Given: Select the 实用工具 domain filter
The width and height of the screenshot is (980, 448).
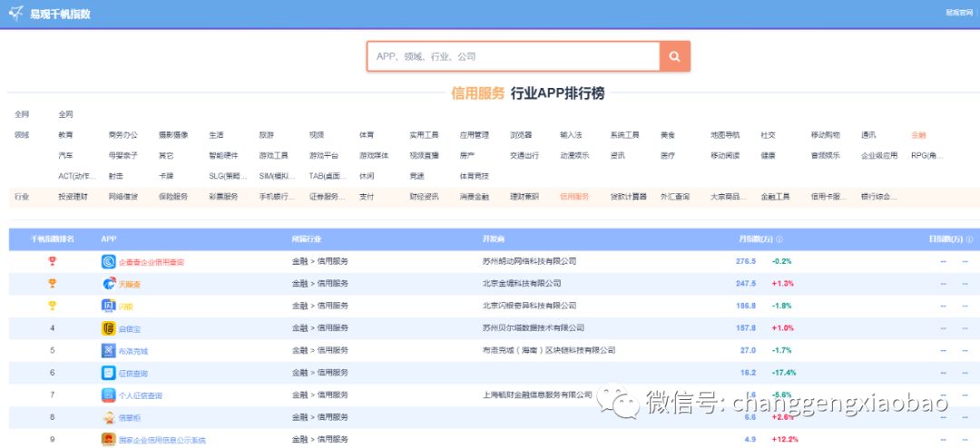Looking at the screenshot, I should tap(424, 135).
